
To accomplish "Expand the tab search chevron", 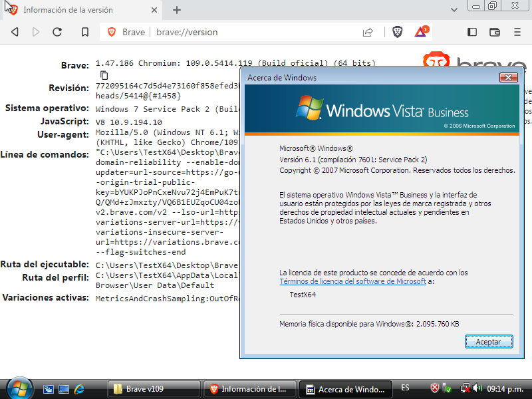I will [x=454, y=10].
